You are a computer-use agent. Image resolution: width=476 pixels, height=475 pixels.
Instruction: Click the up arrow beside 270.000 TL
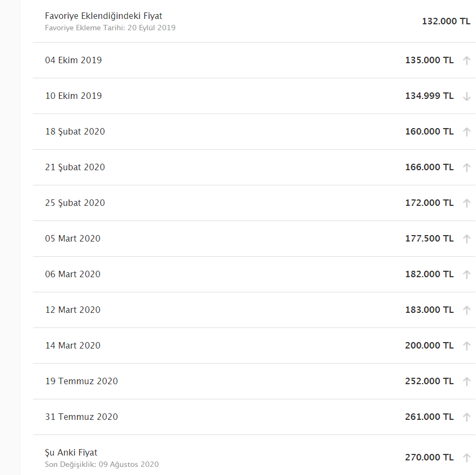[x=467, y=458]
